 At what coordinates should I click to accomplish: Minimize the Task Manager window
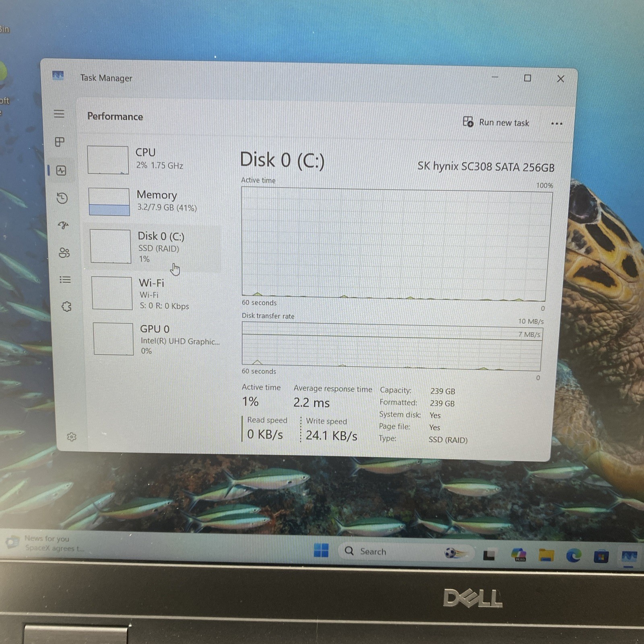[x=495, y=77]
